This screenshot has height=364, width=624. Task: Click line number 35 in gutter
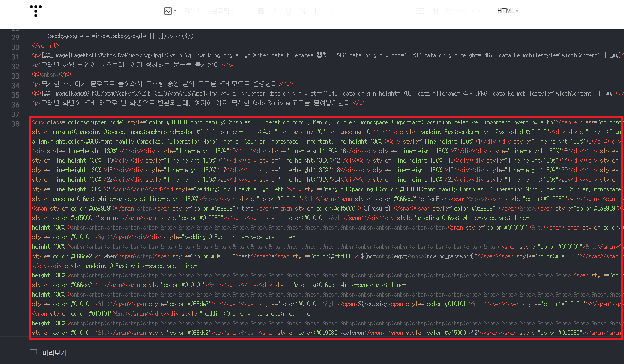coord(15,95)
